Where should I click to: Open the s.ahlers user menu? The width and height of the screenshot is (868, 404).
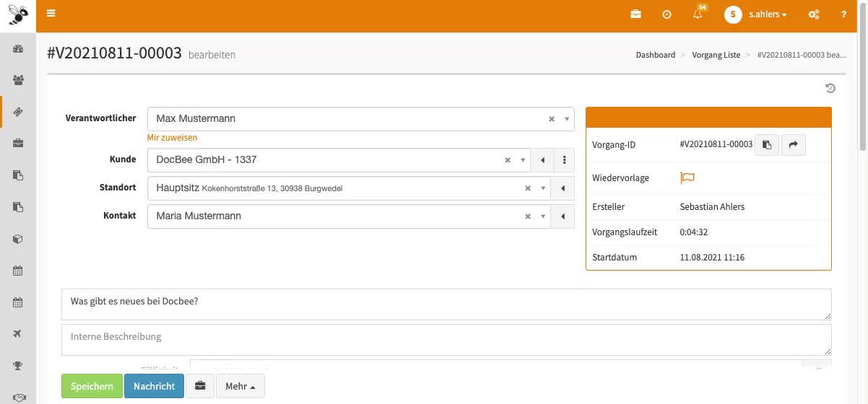757,14
